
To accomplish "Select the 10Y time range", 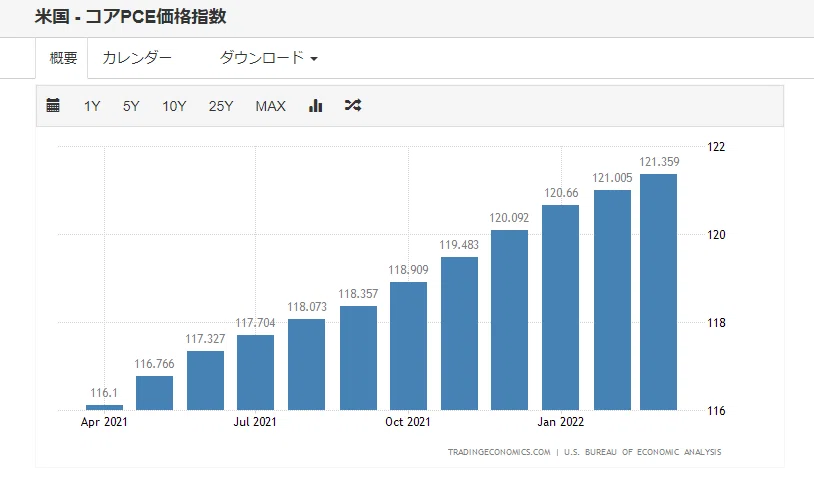I will point(174,106).
